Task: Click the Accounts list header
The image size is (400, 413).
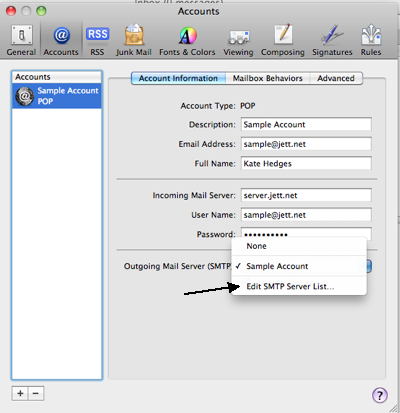Action: pyautogui.click(x=57, y=77)
